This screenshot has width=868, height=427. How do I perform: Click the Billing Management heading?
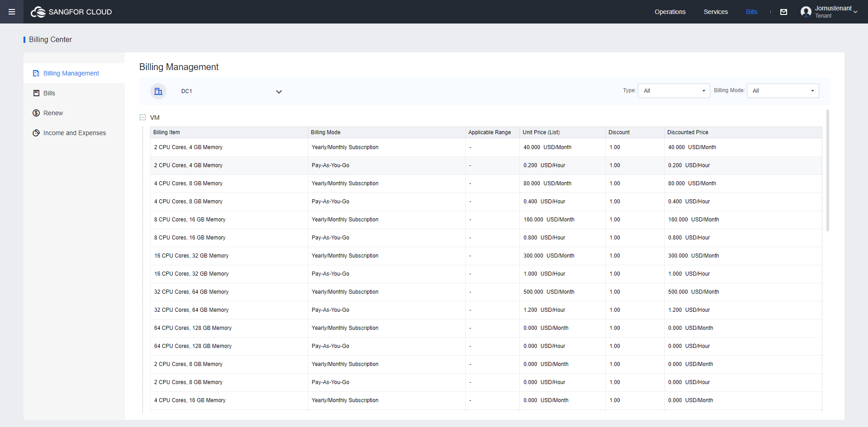179,67
